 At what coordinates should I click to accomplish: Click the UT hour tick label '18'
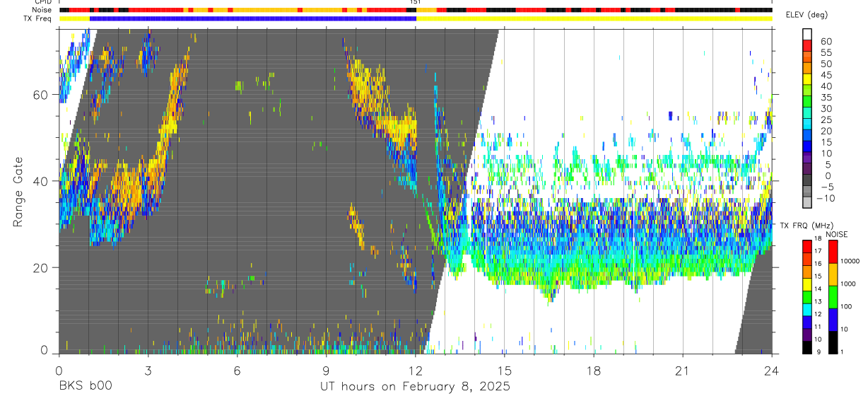click(x=594, y=371)
